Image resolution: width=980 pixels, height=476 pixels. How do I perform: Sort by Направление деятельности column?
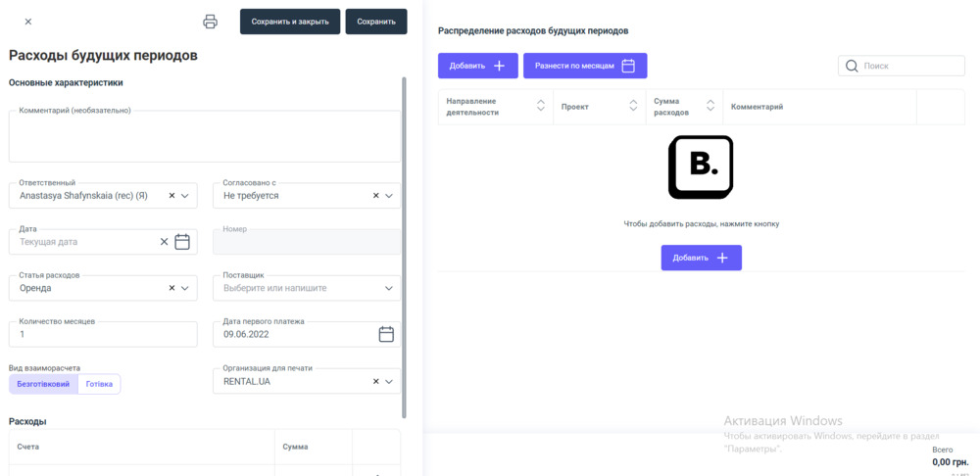point(541,106)
